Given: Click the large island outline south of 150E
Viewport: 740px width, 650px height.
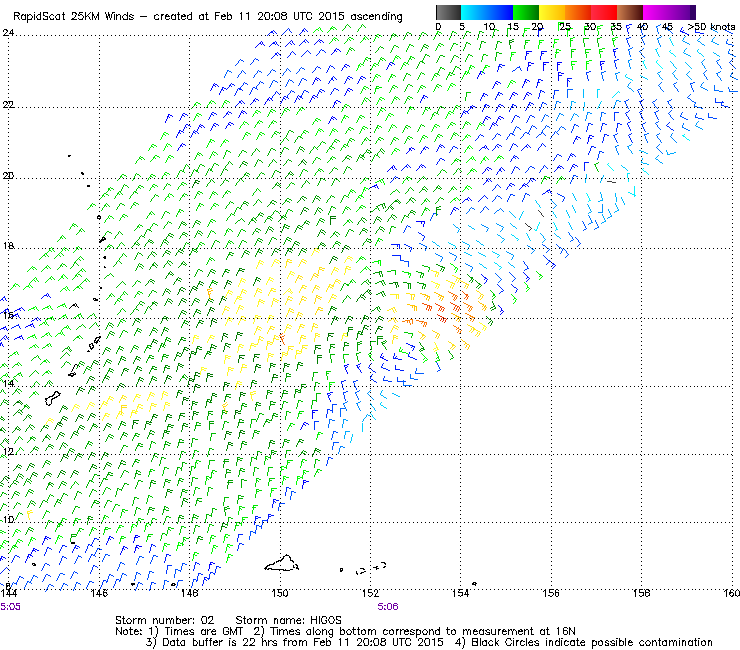Looking at the screenshot, I should 281,563.
